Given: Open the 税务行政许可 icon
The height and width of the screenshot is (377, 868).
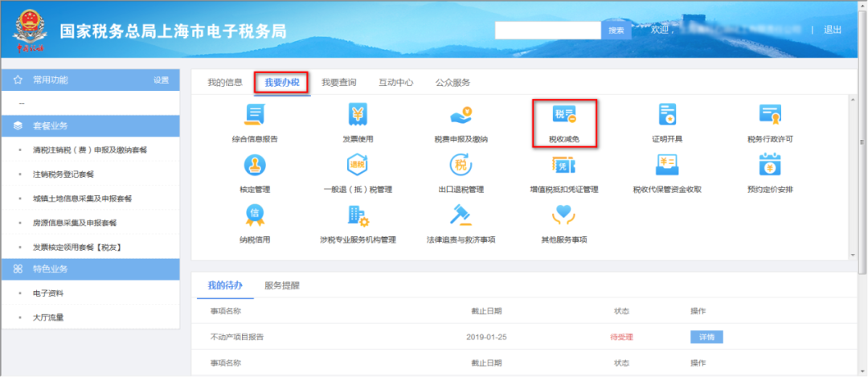Looking at the screenshot, I should (770, 115).
